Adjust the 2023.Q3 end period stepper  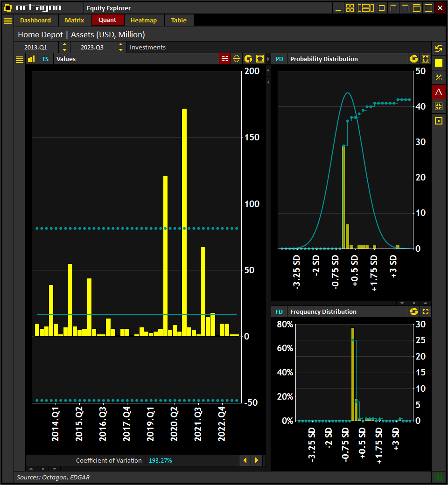[x=121, y=47]
